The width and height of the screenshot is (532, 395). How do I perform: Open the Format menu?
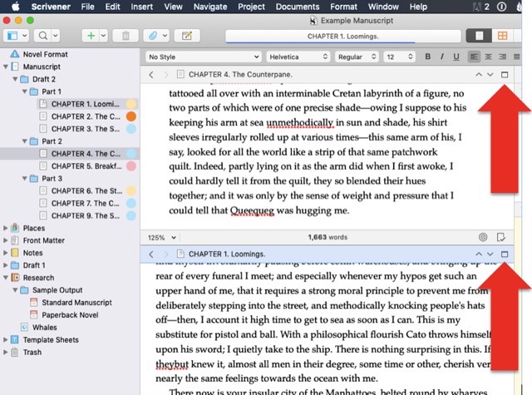pos(343,7)
